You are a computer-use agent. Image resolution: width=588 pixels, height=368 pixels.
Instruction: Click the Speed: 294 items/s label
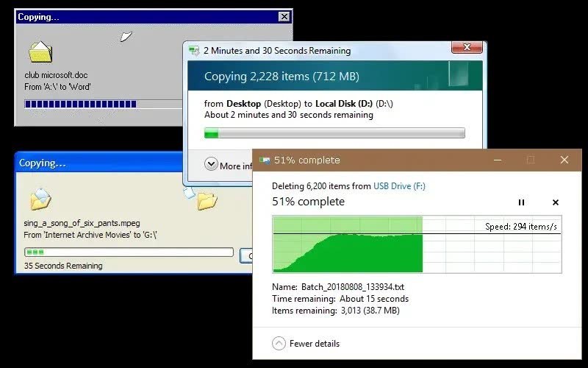[x=521, y=227]
